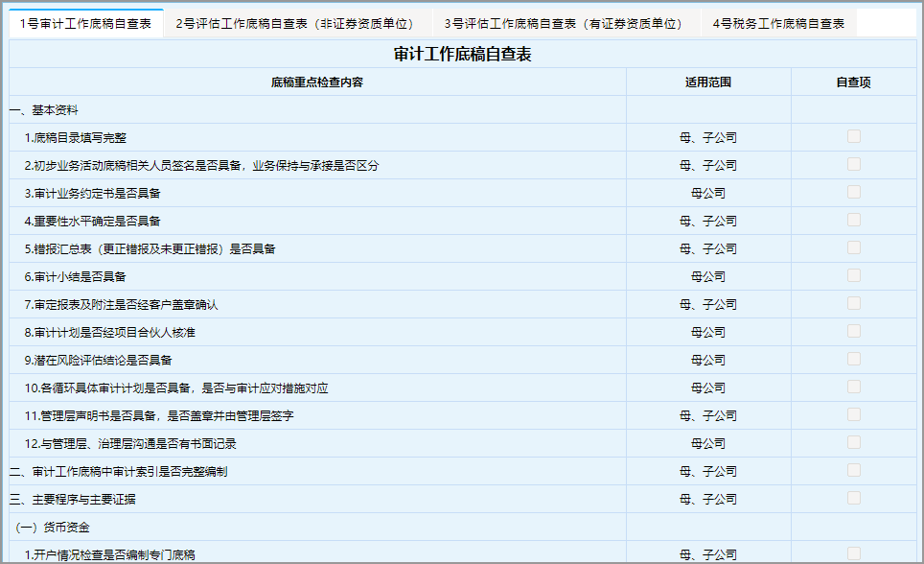Tick the checkbox for 错报汇总表是否具备
Viewport: 924px width, 564px height.
coord(853,248)
